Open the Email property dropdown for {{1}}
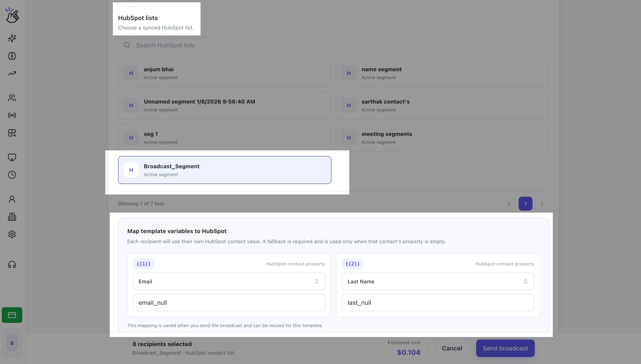Screen dimensions: 641x364 click(229, 281)
